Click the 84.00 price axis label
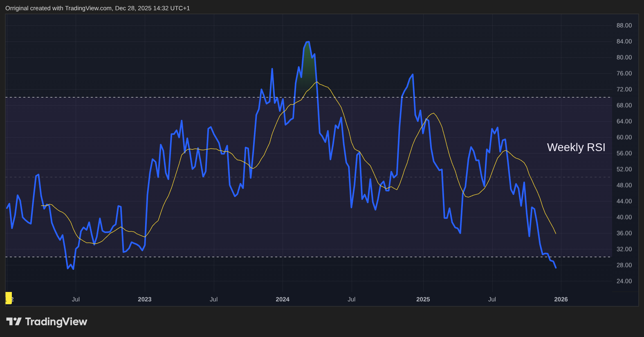This screenshot has width=644, height=337. coord(624,41)
